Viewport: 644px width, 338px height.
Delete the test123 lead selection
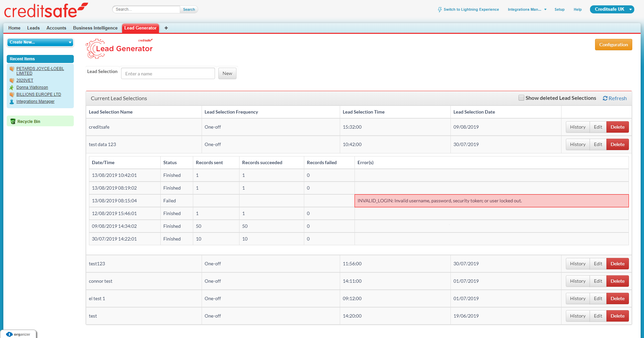click(618, 264)
